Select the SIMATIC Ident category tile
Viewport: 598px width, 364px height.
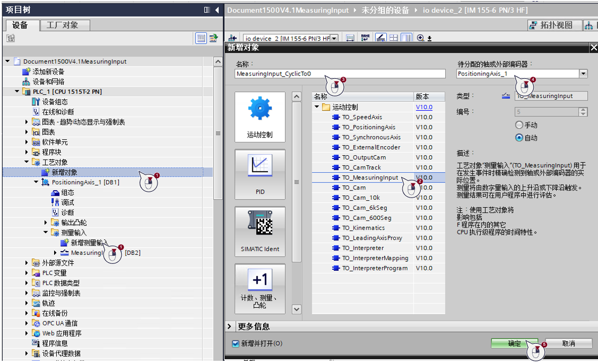(260, 231)
